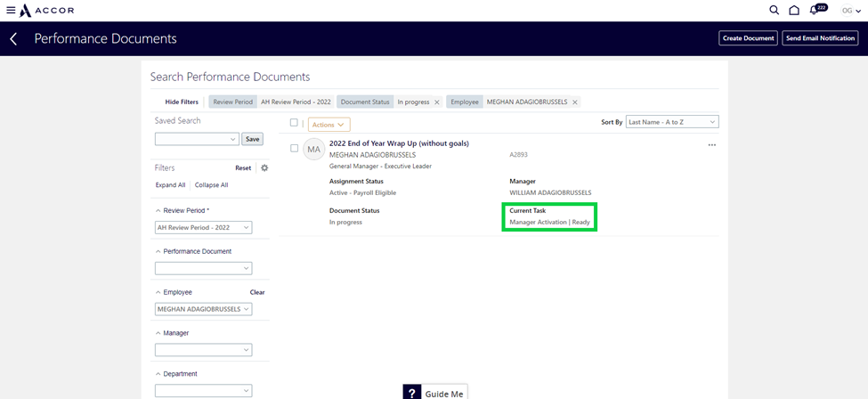This screenshot has height=399, width=868.
Task: Click Send Email Notification button
Action: click(820, 38)
